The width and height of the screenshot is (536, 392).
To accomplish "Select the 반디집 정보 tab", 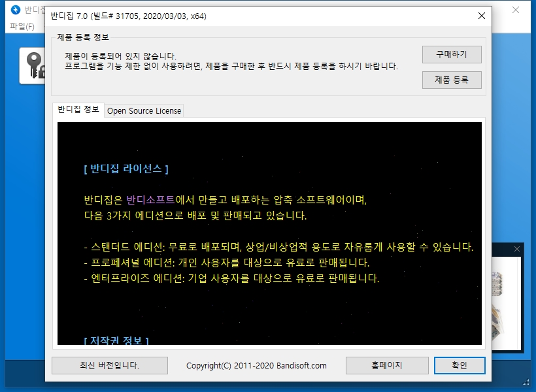I will (x=78, y=109).
